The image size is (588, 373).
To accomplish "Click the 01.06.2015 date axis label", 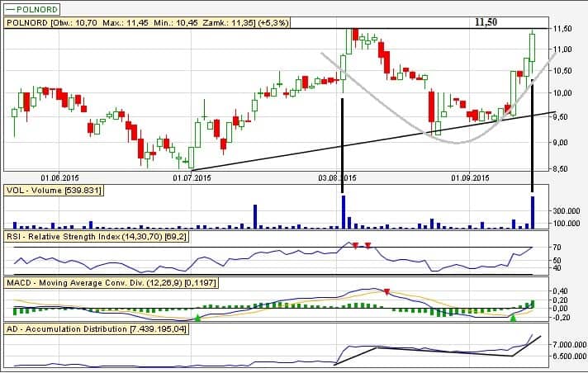I will pyautogui.click(x=61, y=177).
